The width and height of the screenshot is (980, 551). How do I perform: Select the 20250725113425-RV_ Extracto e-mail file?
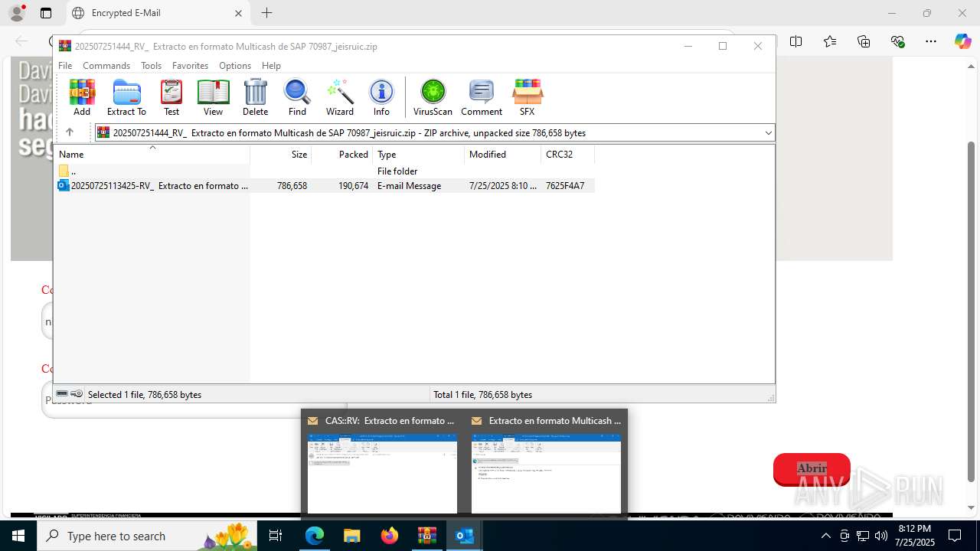pos(325,186)
